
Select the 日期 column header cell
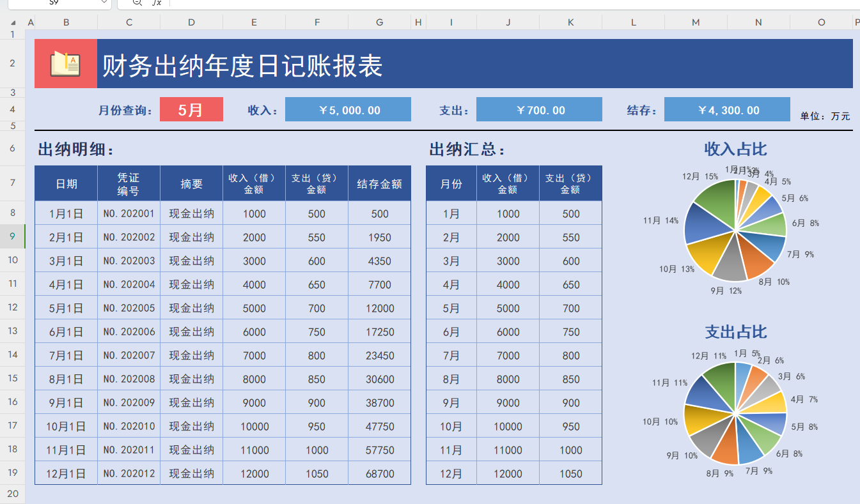(x=66, y=183)
